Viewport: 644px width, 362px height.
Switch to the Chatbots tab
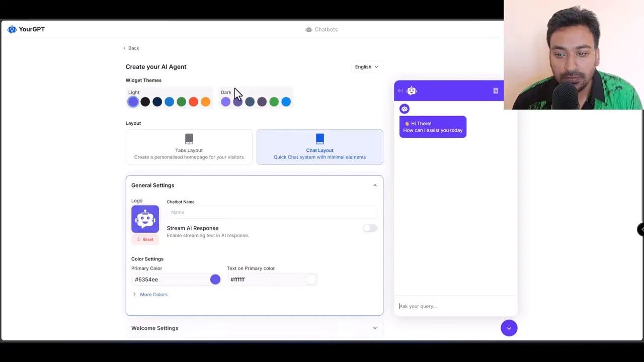326,29
